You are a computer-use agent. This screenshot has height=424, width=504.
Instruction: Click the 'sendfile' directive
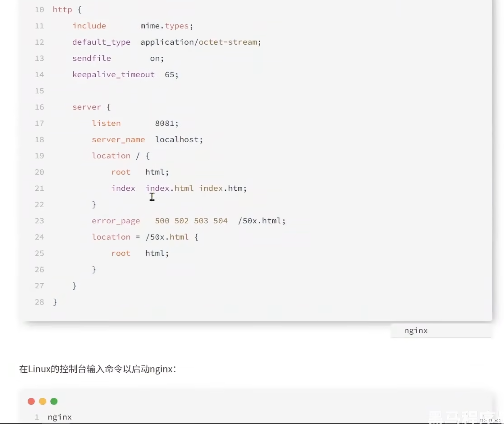tap(92, 59)
